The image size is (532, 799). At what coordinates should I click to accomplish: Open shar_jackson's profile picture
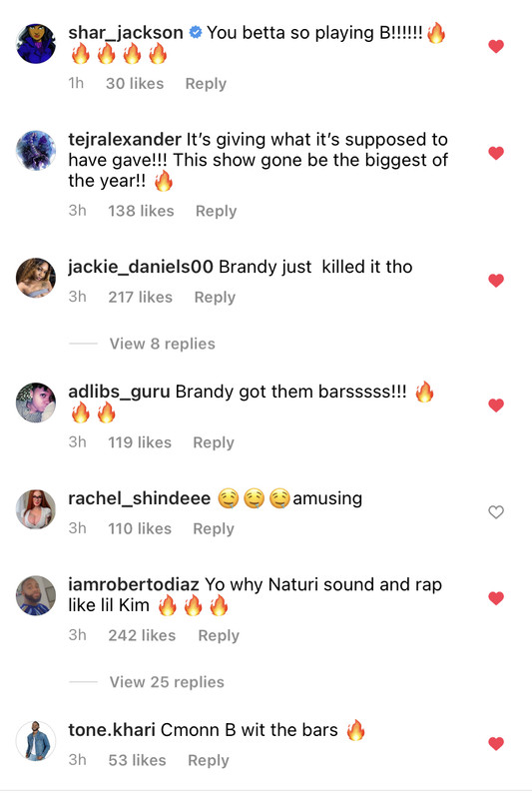pyautogui.click(x=36, y=43)
